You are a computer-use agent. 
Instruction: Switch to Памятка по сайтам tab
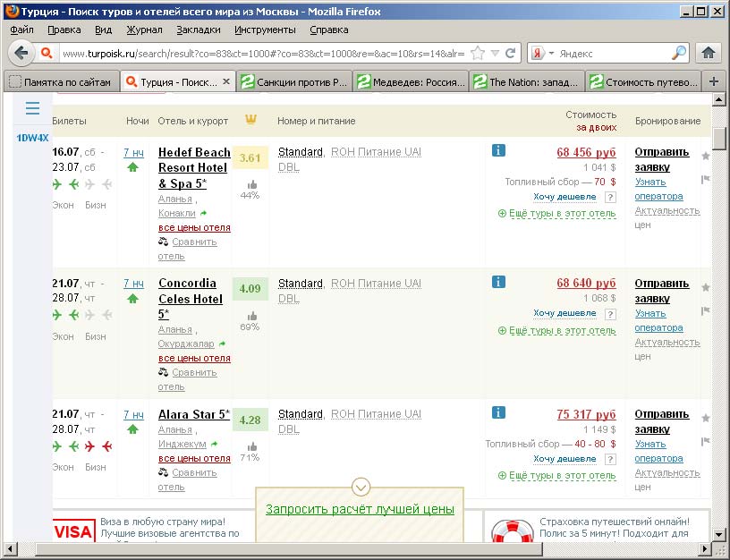tap(61, 82)
